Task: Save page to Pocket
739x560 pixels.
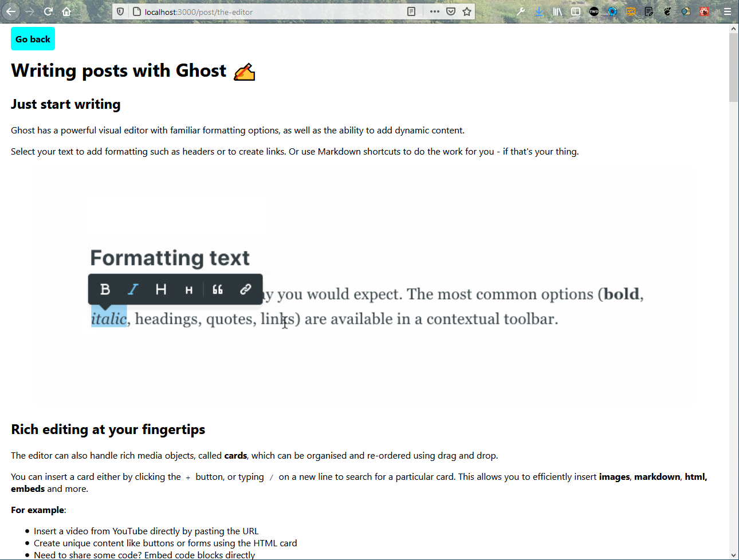Action: click(x=451, y=11)
